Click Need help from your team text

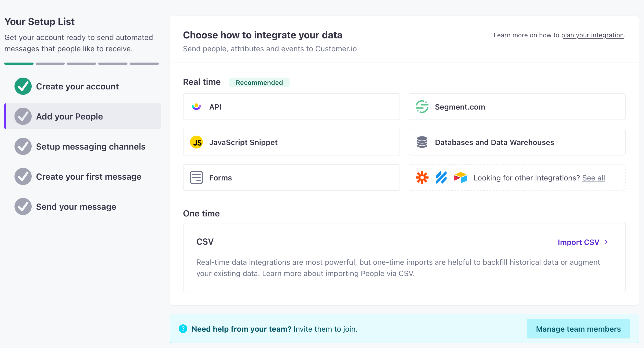click(241, 329)
